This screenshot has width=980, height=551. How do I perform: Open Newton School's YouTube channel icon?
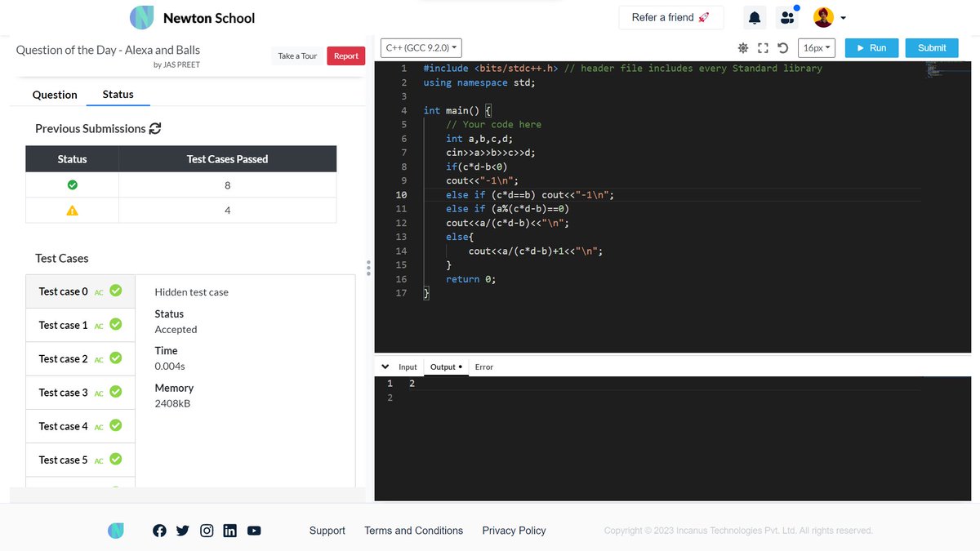(x=254, y=530)
